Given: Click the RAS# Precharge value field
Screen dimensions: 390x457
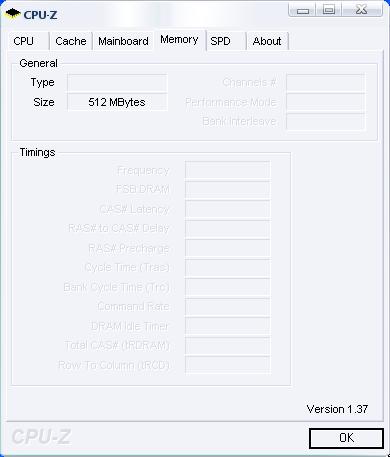Looking at the screenshot, I should coord(227,248).
